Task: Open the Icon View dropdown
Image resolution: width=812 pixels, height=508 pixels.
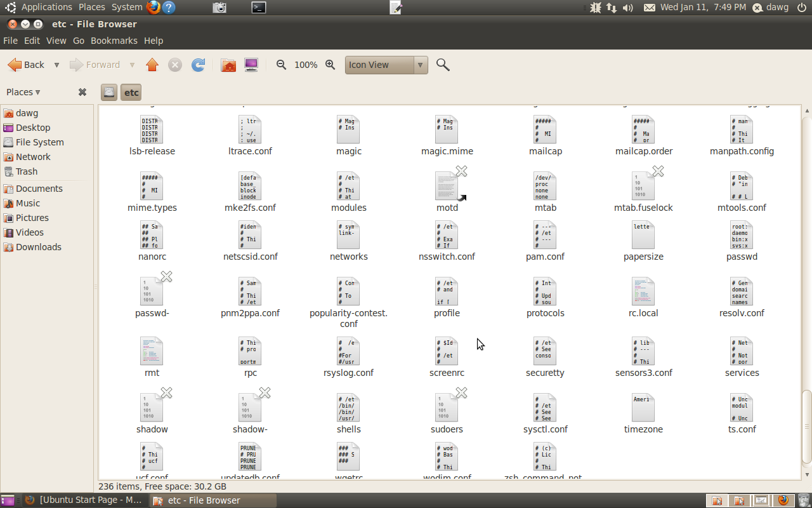Action: pos(386,65)
